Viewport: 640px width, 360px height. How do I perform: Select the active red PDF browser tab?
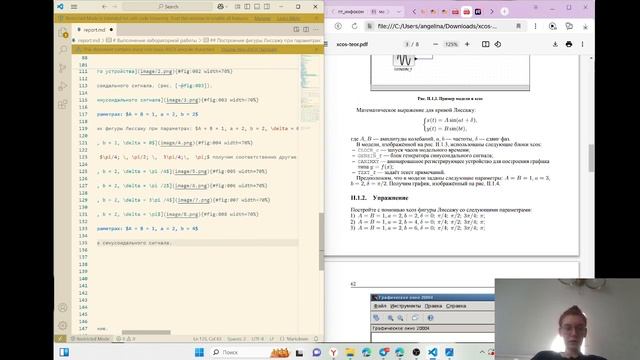coord(467,11)
